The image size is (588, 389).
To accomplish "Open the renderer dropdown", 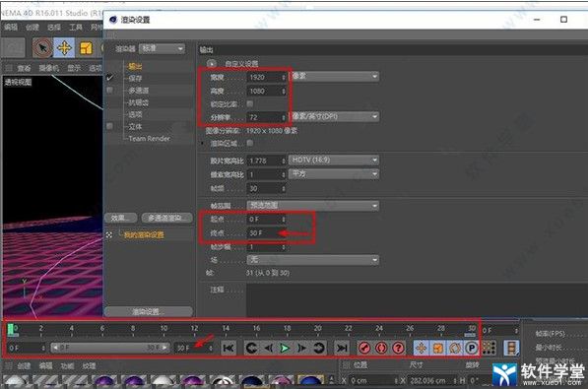I will click(x=162, y=49).
